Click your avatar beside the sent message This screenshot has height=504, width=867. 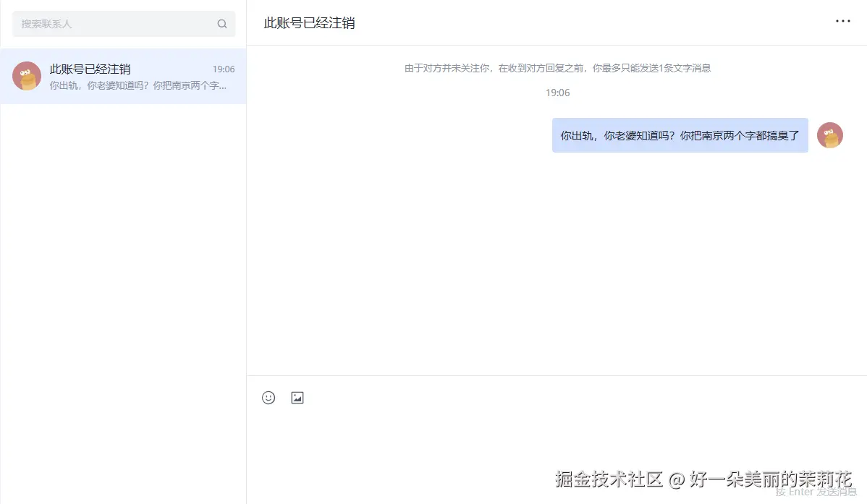(829, 135)
